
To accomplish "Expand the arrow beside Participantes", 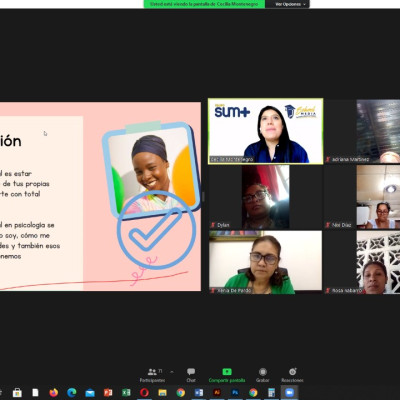I will click(172, 371).
